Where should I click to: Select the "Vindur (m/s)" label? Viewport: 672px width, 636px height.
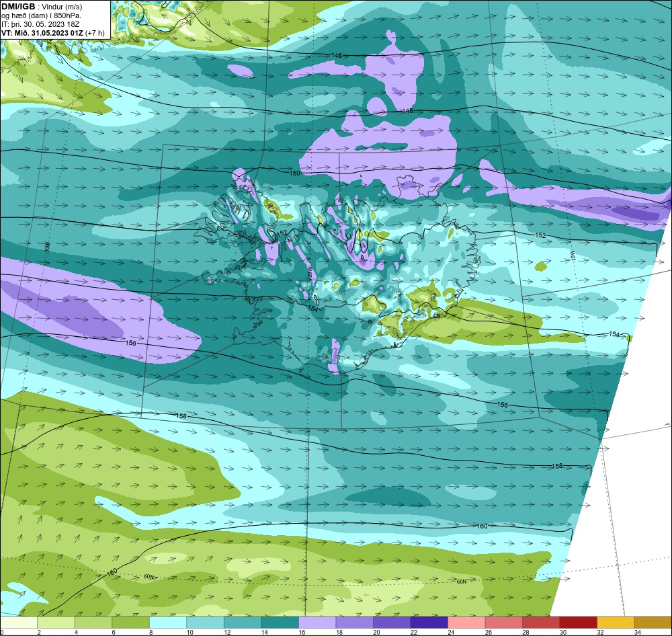(62, 7)
